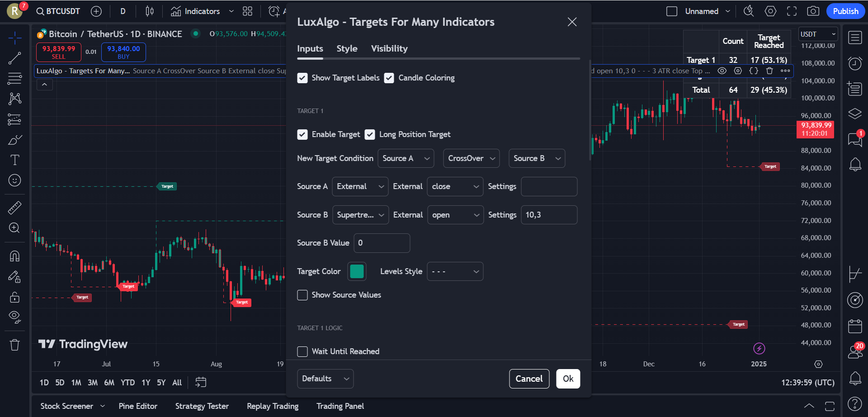Open the Watchlist panel on the right
This screenshot has height=417, width=868.
coord(855,38)
